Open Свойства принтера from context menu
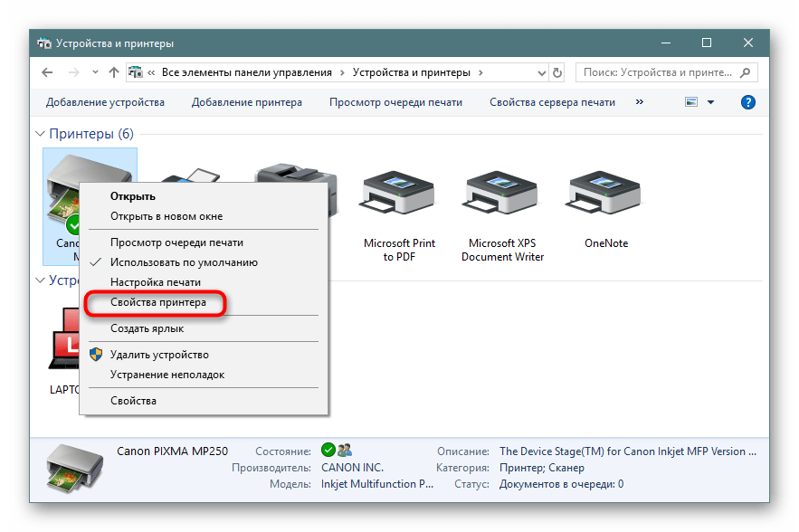The image size is (799, 532). [204, 302]
